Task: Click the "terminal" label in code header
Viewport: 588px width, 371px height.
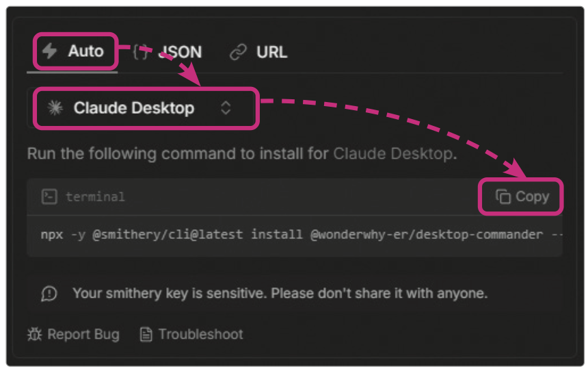Action: [95, 197]
